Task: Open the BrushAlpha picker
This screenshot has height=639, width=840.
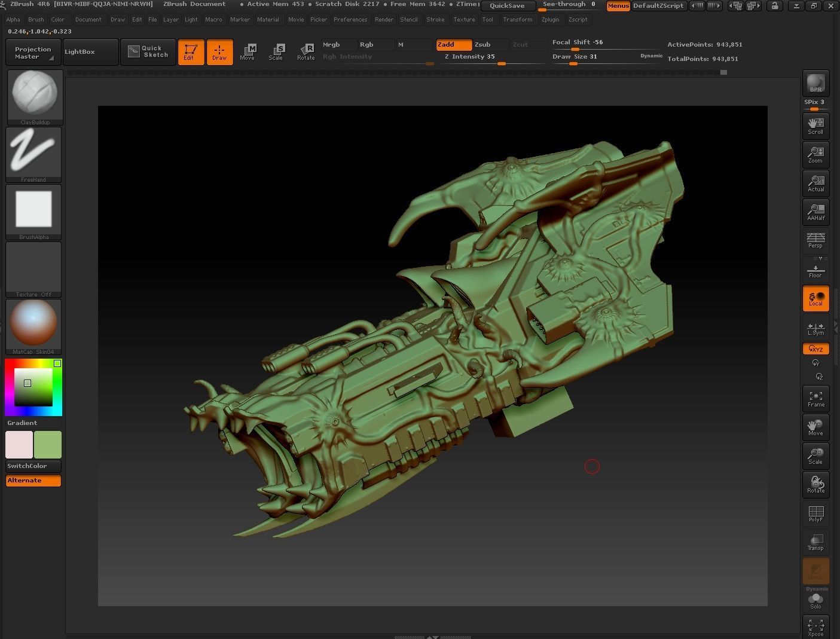Action: click(33, 212)
